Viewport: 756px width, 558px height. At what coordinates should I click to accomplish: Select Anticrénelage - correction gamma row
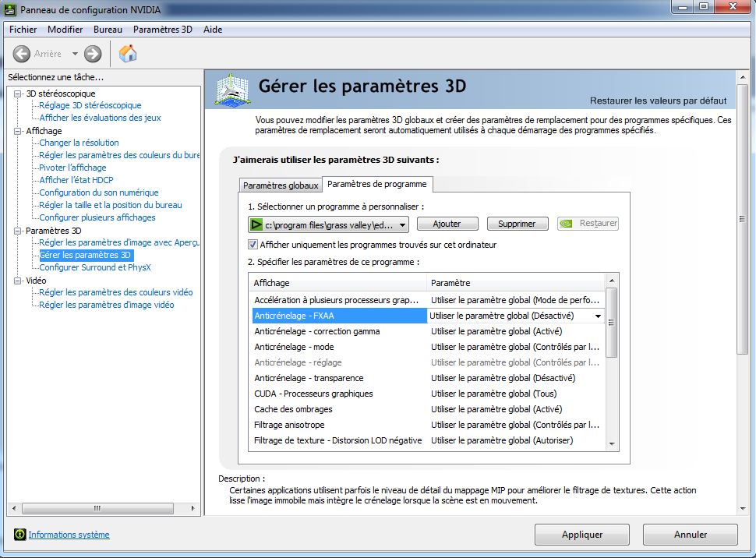tap(427, 331)
